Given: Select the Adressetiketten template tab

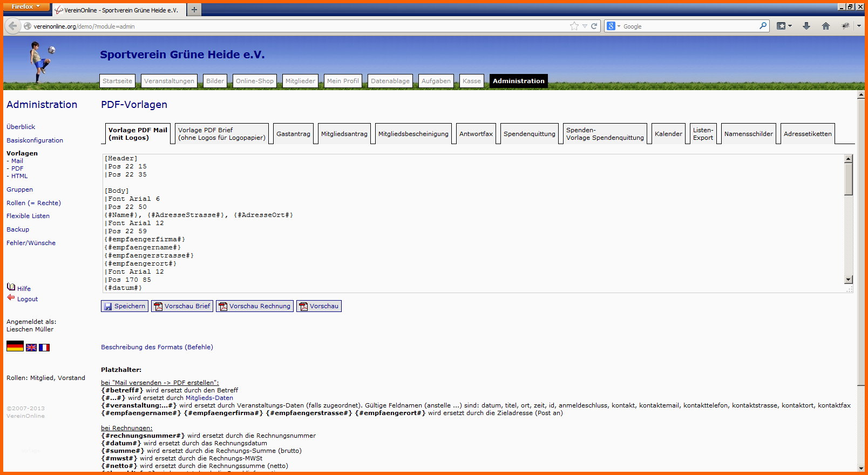Looking at the screenshot, I should [807, 134].
